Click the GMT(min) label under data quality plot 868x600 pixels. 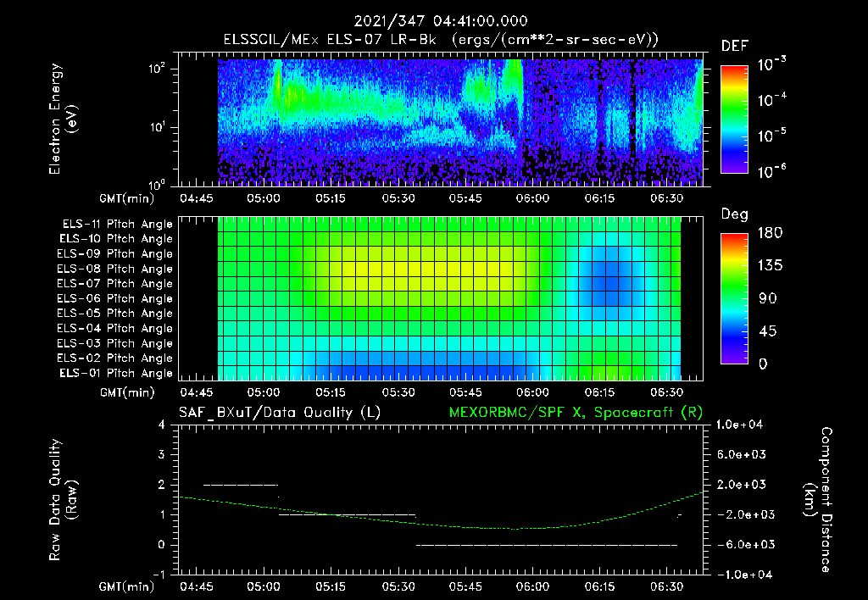[127, 586]
